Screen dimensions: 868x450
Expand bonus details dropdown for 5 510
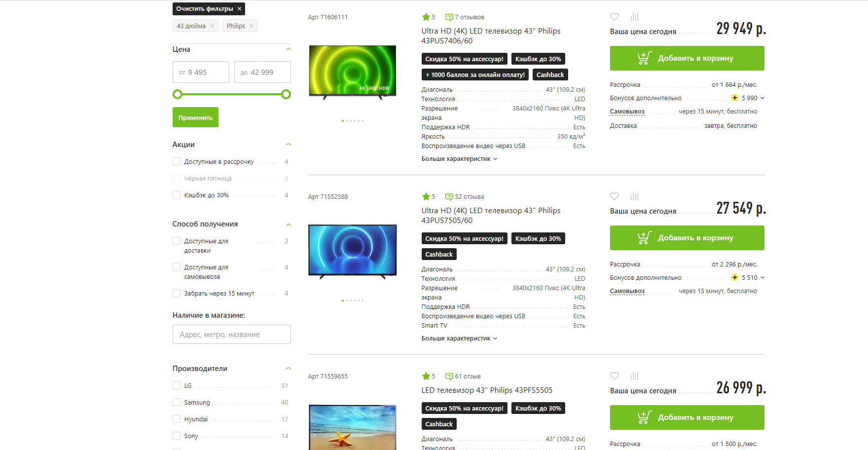762,277
